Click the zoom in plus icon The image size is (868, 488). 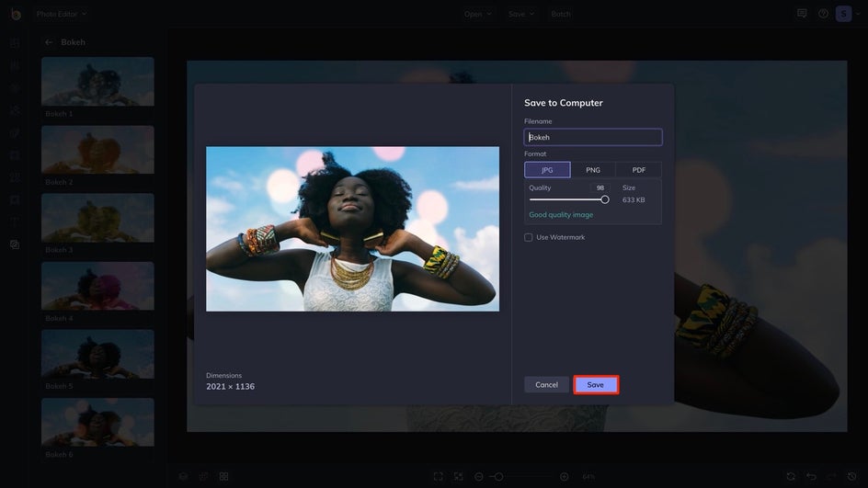coord(564,476)
